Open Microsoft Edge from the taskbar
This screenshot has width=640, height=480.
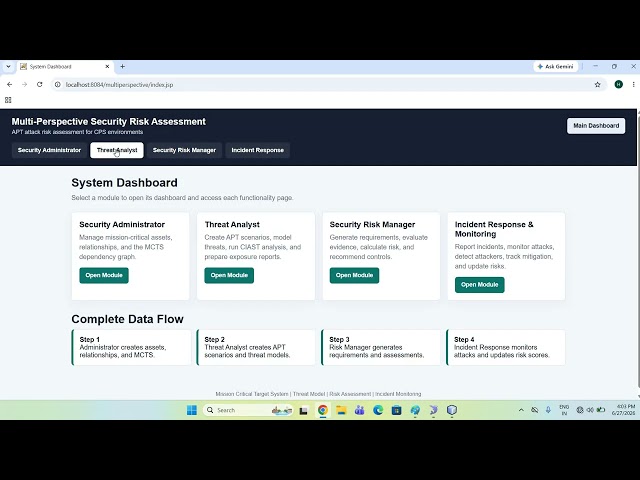378,410
